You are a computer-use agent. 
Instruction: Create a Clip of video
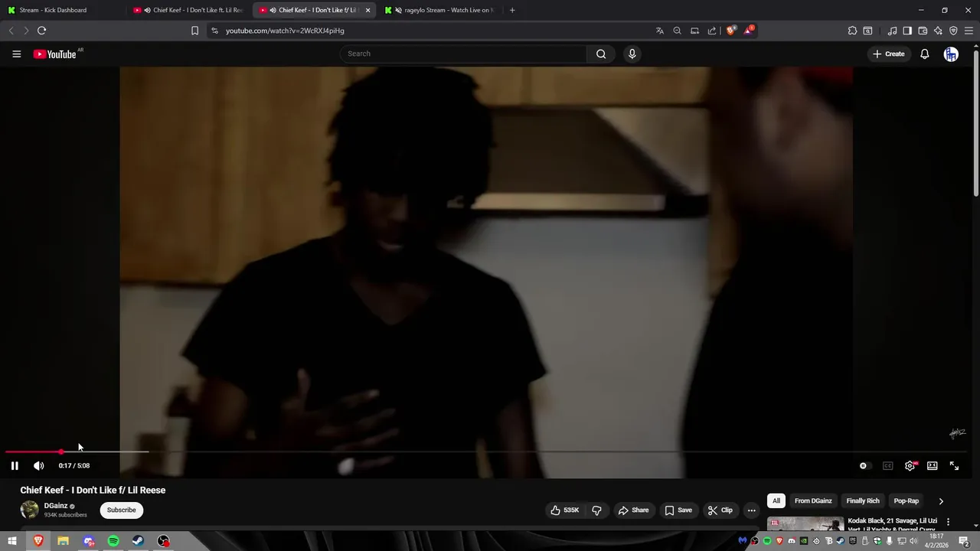pos(720,510)
